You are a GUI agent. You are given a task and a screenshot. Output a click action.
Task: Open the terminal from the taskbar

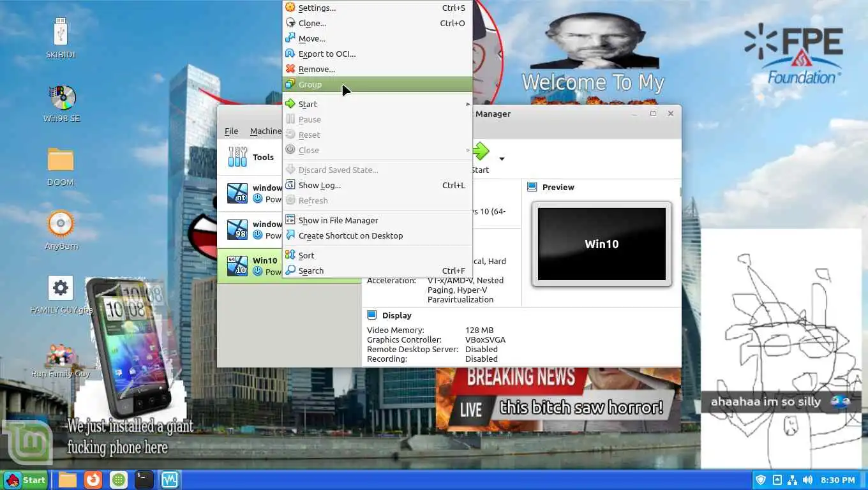(144, 480)
